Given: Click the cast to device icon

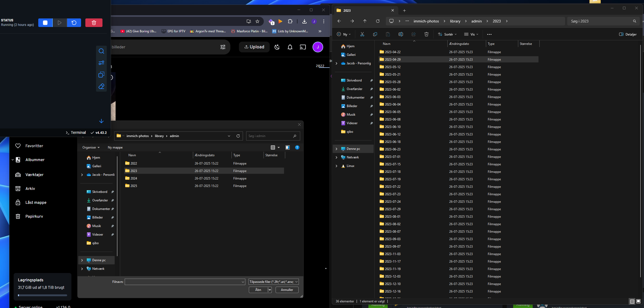Looking at the screenshot, I should (x=303, y=47).
